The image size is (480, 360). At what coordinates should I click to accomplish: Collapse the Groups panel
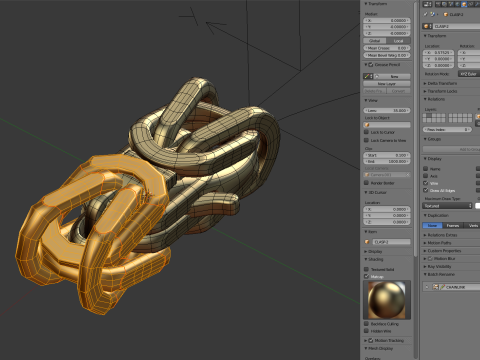click(x=432, y=139)
